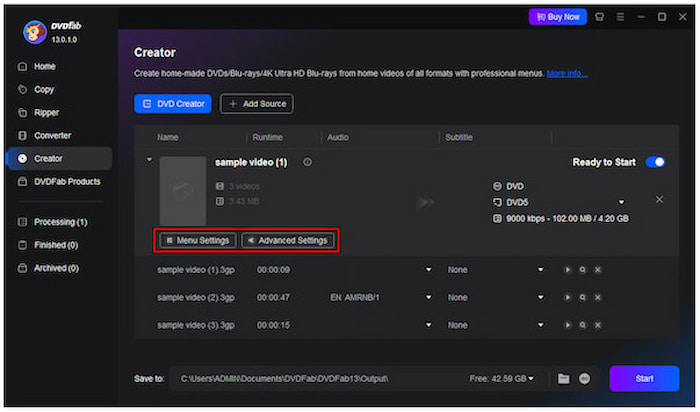The height and width of the screenshot is (412, 700).
Task: Go to the Converter module in sidebar
Action: pos(51,135)
